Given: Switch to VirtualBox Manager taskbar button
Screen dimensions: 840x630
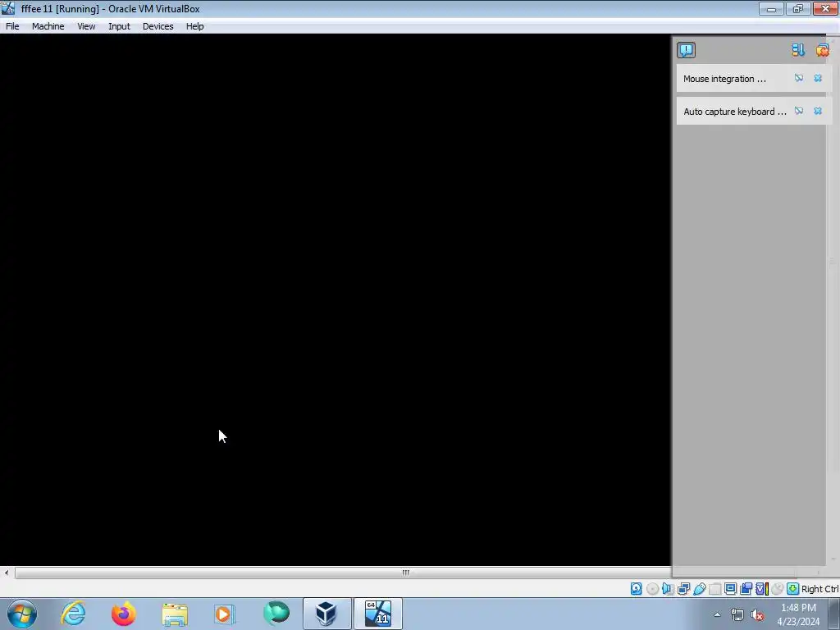Looking at the screenshot, I should click(x=326, y=614).
